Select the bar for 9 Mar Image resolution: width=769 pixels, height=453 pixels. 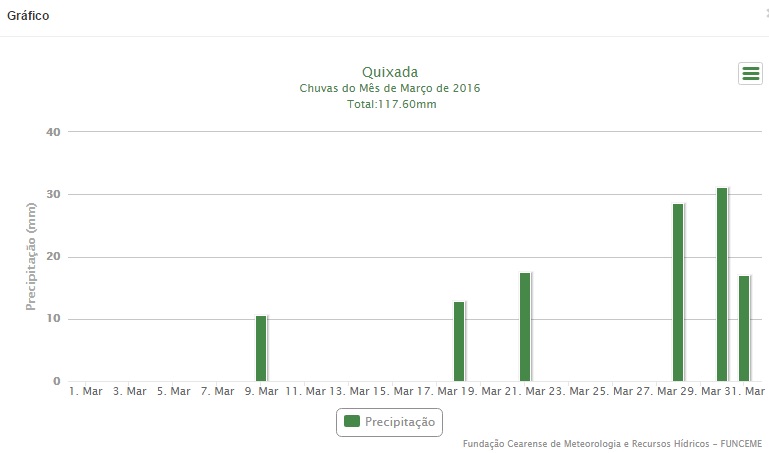pyautogui.click(x=261, y=348)
